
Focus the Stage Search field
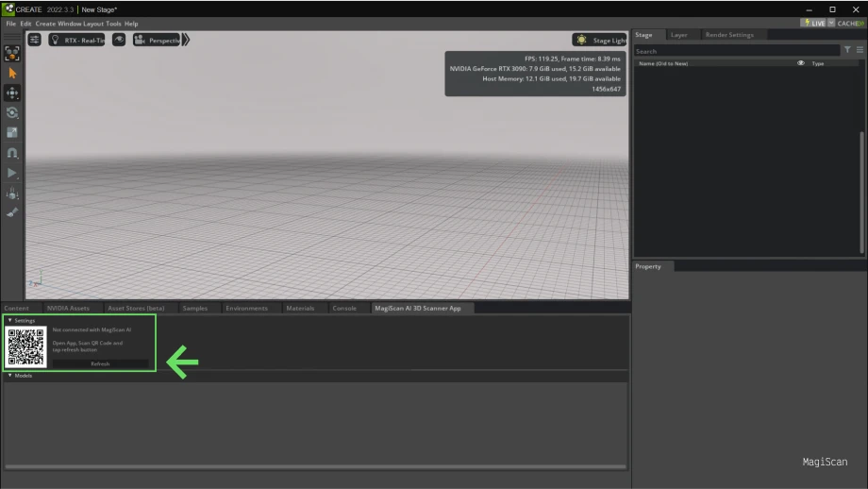click(x=736, y=51)
